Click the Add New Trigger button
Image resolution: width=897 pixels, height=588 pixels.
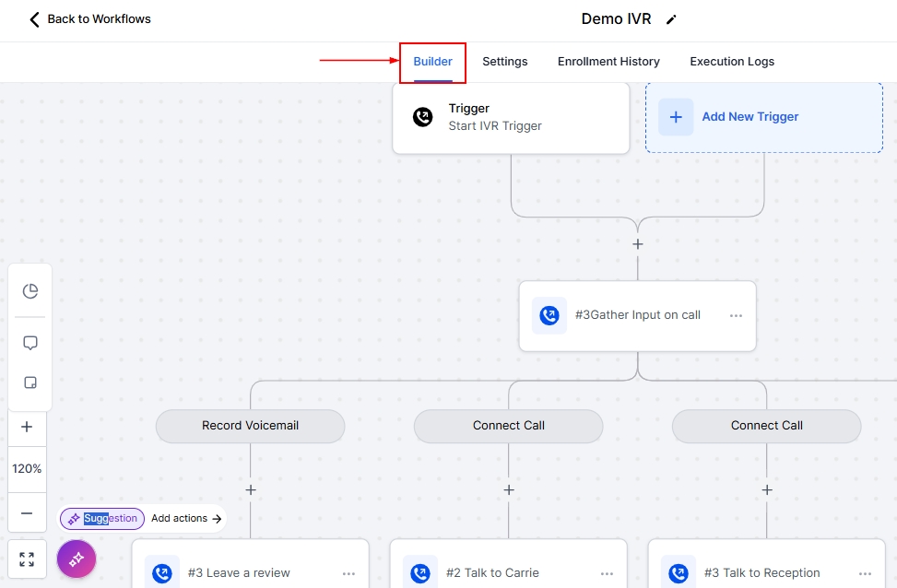749,117
